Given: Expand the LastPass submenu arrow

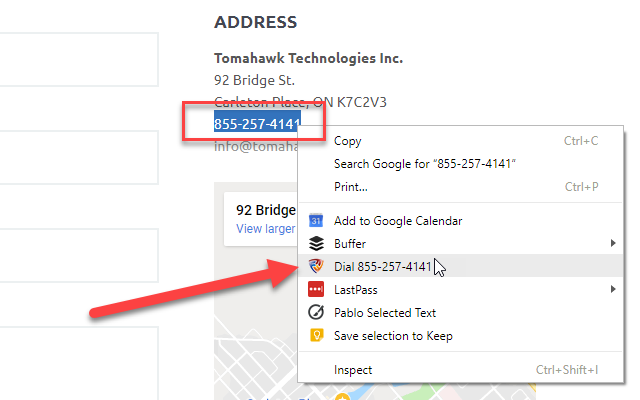Looking at the screenshot, I should 613,289.
